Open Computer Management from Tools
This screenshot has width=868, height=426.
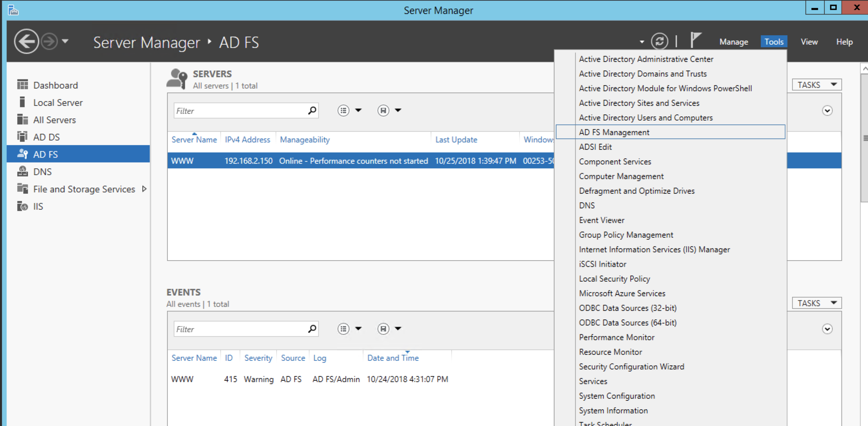[x=621, y=176]
